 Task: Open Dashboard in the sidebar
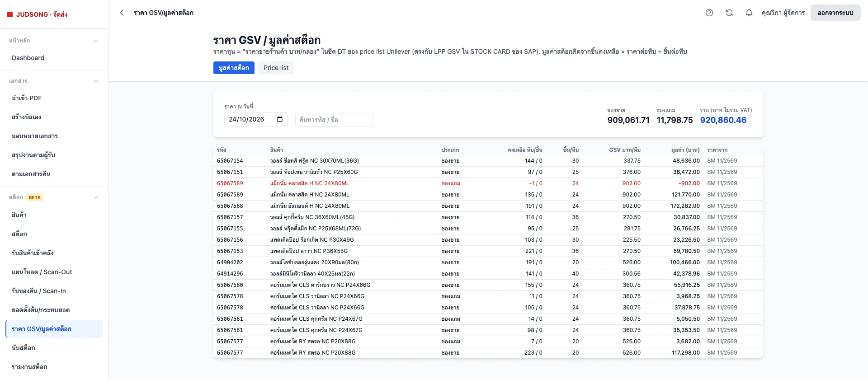click(54, 58)
